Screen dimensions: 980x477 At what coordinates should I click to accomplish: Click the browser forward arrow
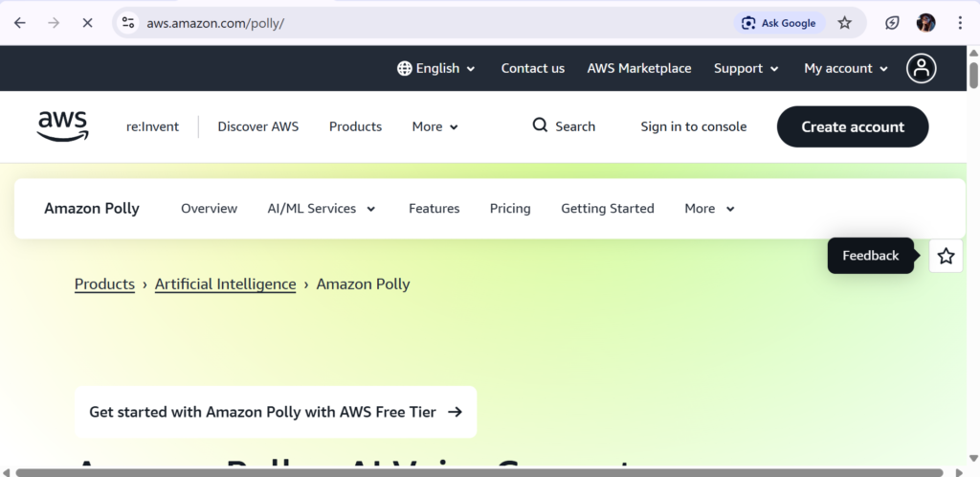54,23
